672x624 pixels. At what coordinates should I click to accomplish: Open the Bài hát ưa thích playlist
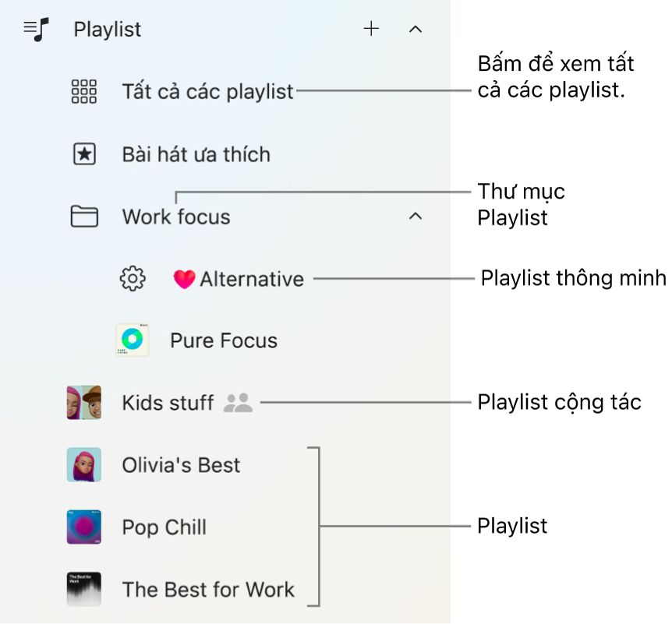[x=195, y=153]
